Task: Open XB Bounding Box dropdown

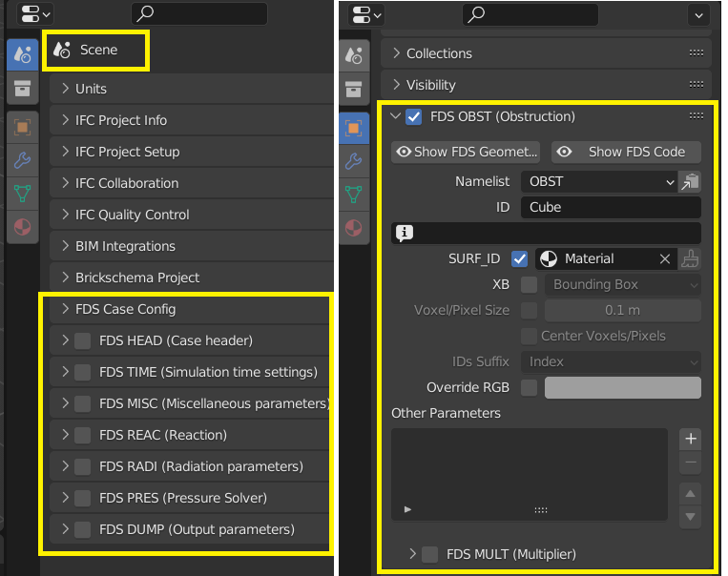Action: (623, 284)
